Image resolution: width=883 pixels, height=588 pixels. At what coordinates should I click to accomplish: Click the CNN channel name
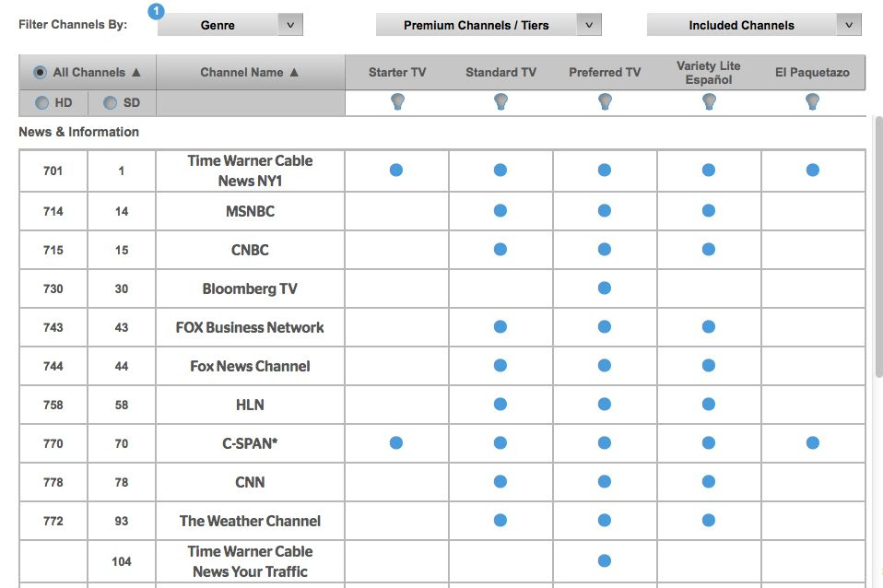point(250,482)
